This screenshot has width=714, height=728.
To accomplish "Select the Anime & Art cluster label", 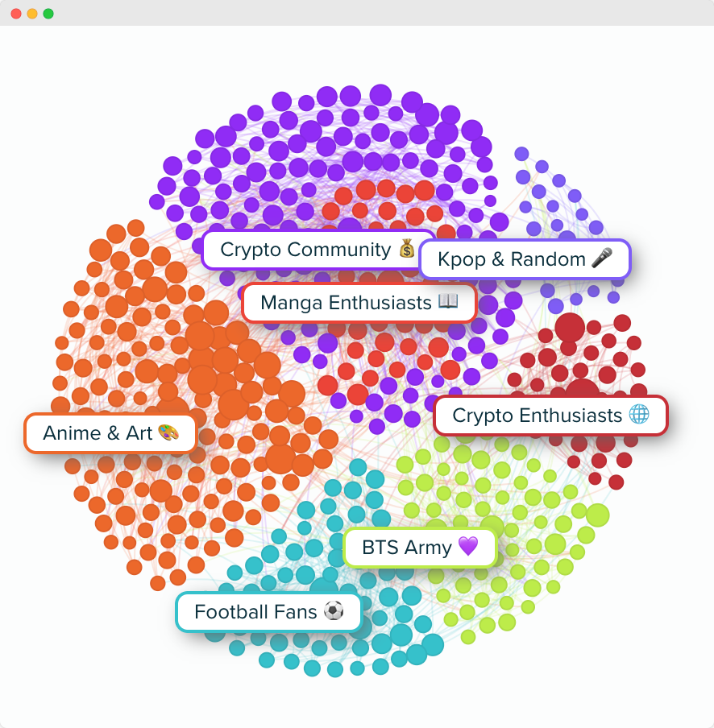I will tap(110, 433).
